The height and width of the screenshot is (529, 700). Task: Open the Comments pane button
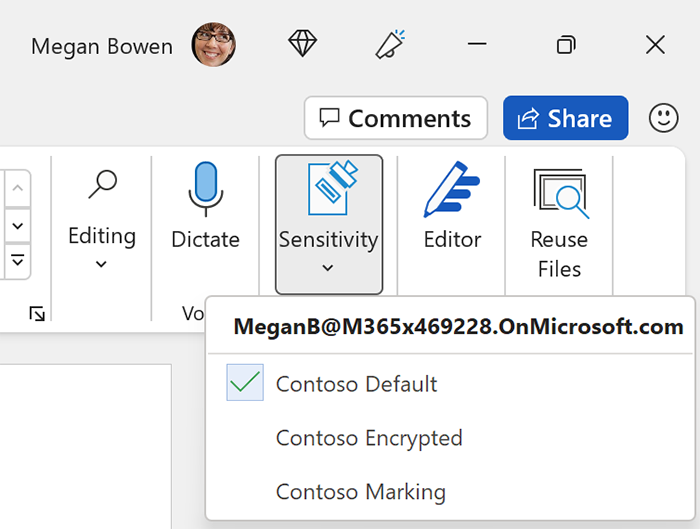pyautogui.click(x=396, y=118)
